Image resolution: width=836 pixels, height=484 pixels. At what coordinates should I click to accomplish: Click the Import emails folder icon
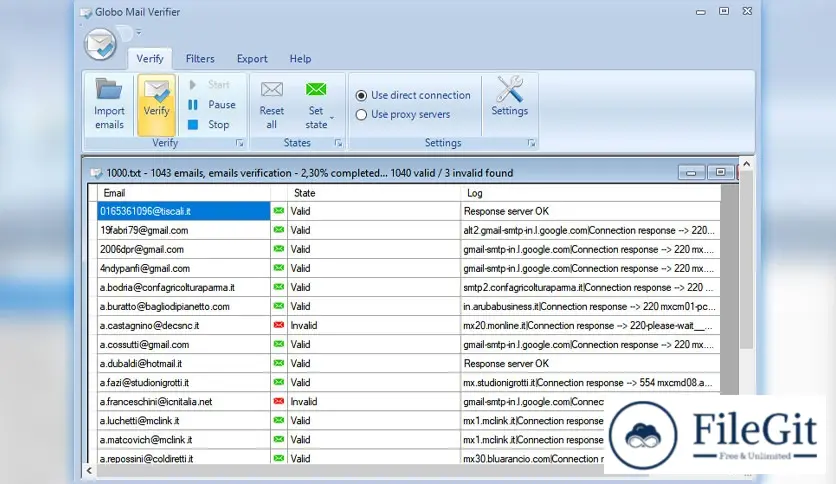(109, 89)
